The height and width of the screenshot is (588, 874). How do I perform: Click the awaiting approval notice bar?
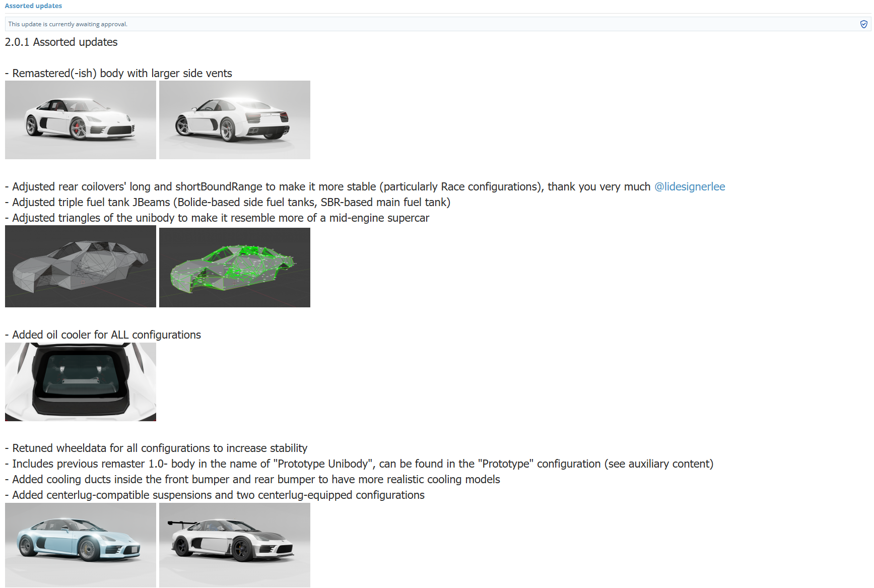437,24
